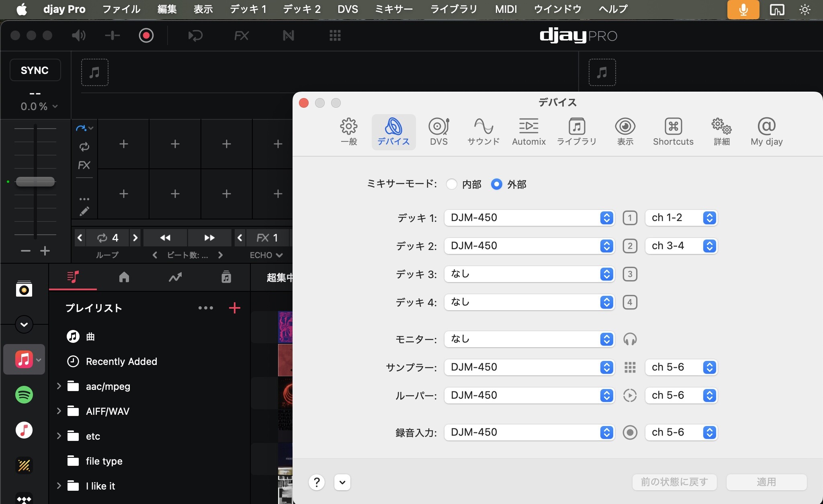Click the record button in toolbar
The height and width of the screenshot is (504, 823).
146,36
